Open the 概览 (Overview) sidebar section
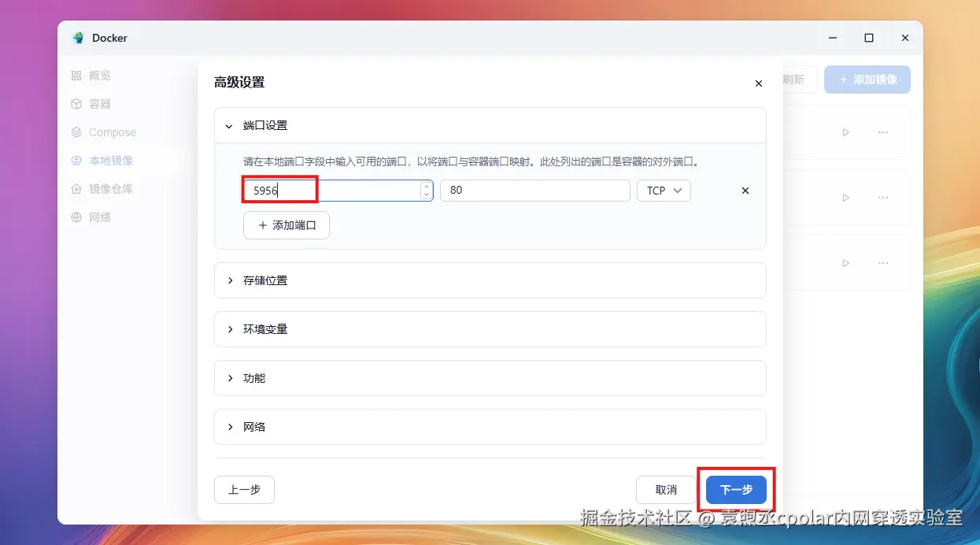Image resolution: width=980 pixels, height=545 pixels. coord(94,75)
